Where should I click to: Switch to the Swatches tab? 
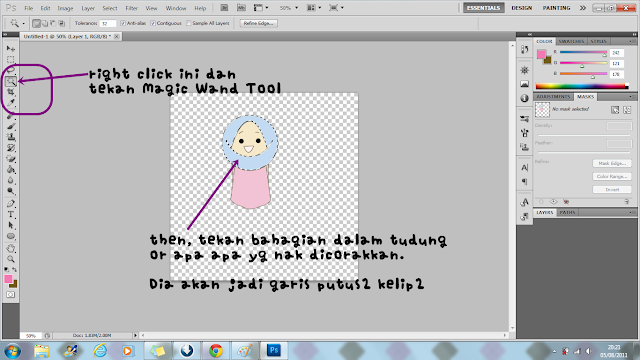click(571, 41)
